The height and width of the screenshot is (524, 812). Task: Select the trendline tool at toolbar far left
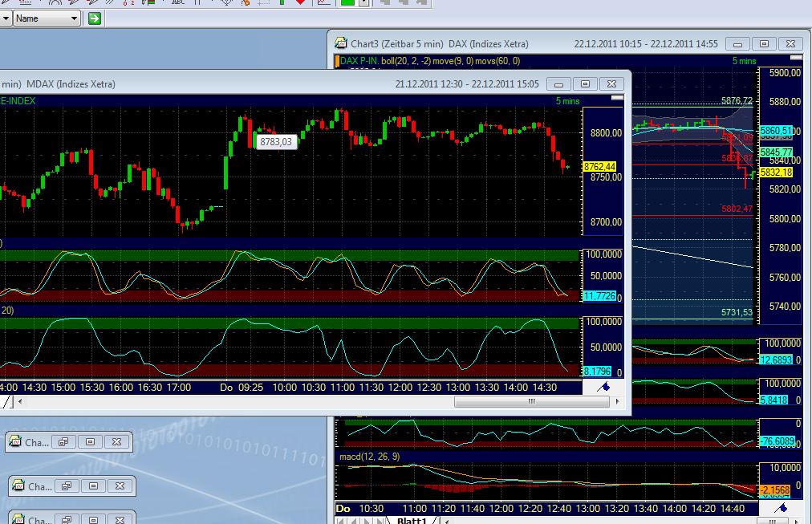(4, 4)
